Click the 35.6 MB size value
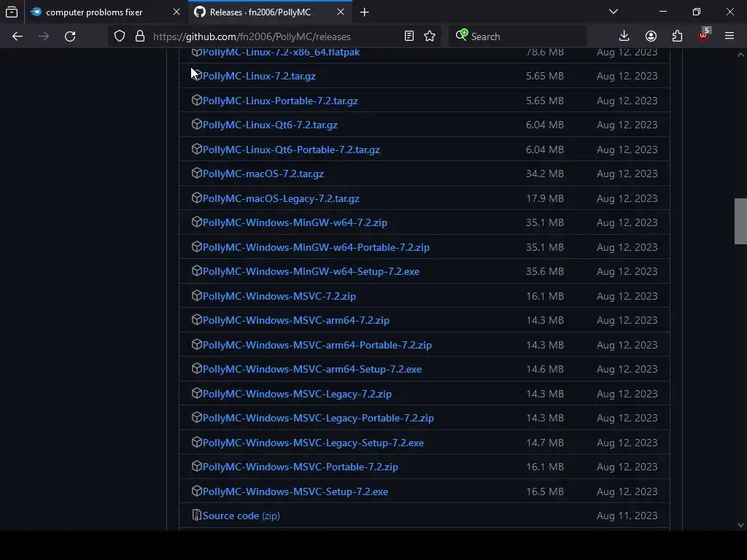The height and width of the screenshot is (560, 747). (544, 271)
